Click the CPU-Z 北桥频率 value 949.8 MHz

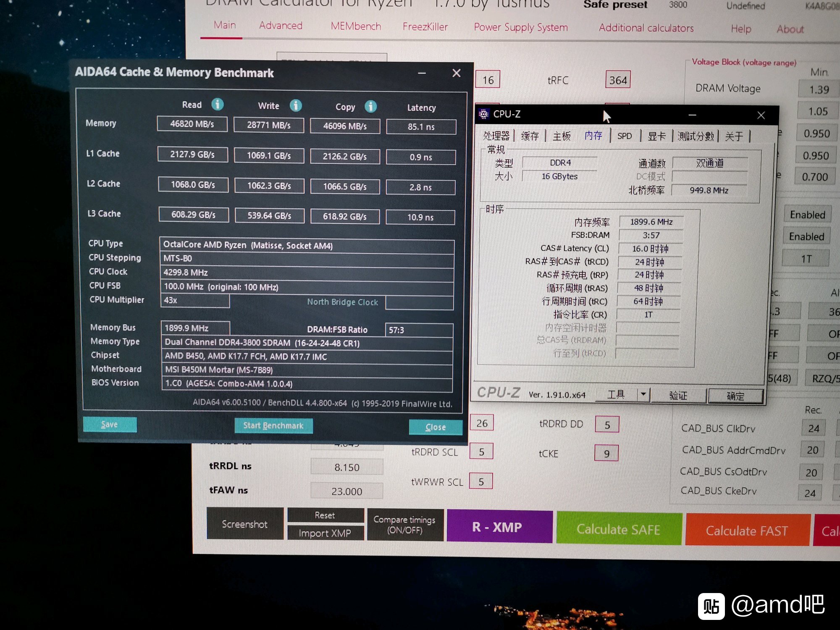[x=709, y=190]
